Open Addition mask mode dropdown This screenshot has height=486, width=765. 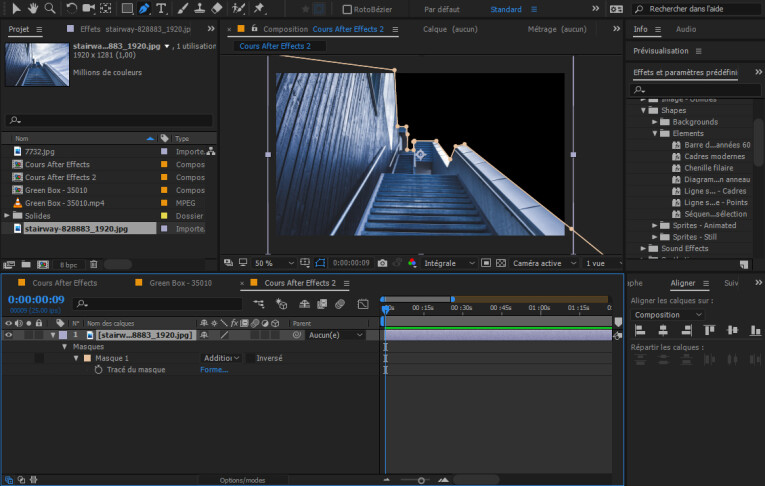[221, 358]
